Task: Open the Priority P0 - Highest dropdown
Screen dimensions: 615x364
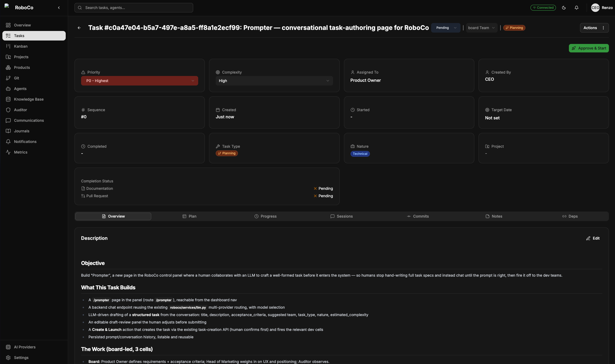Action: coord(140,81)
